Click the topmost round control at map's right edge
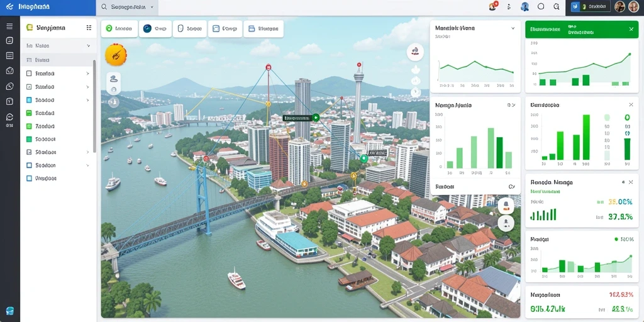This screenshot has width=644, height=322. pyautogui.click(x=415, y=52)
